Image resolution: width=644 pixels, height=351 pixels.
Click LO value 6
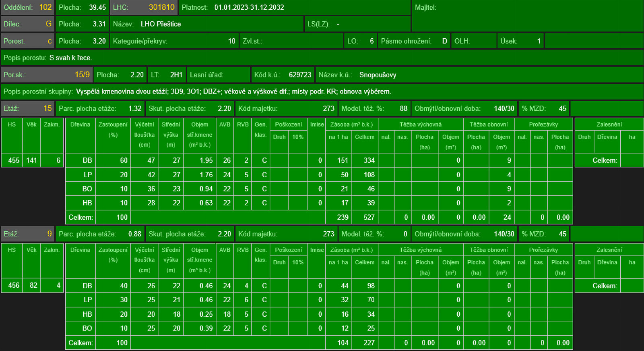click(372, 41)
